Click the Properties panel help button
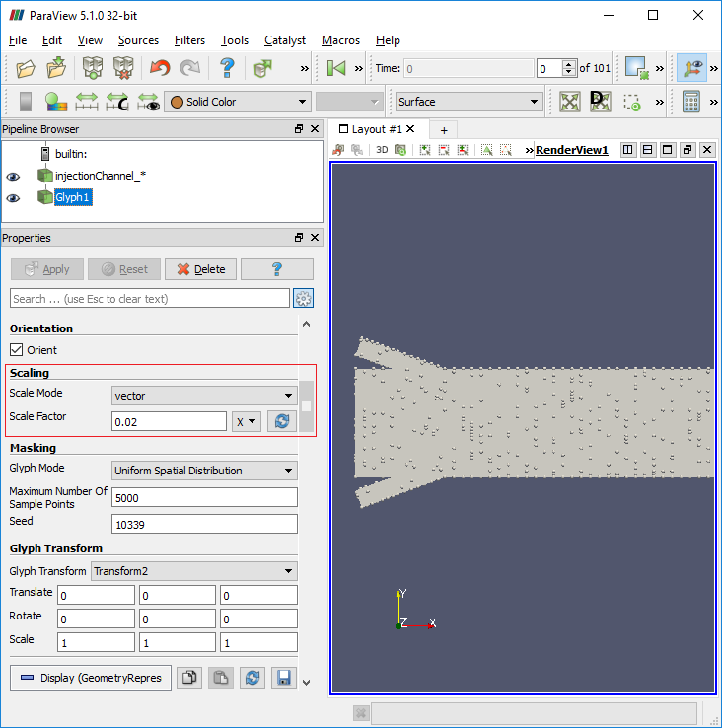Viewport: 722px width, 728px height. 277,269
